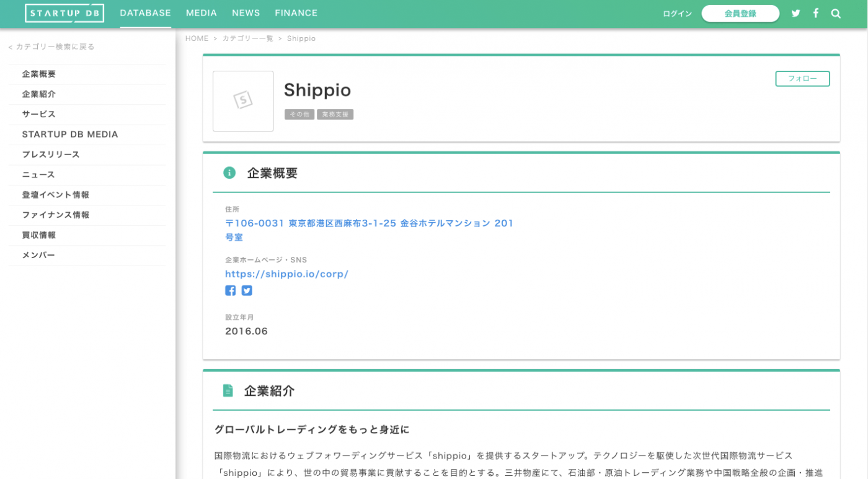
Task: Click the その他 category tag
Action: click(x=299, y=114)
